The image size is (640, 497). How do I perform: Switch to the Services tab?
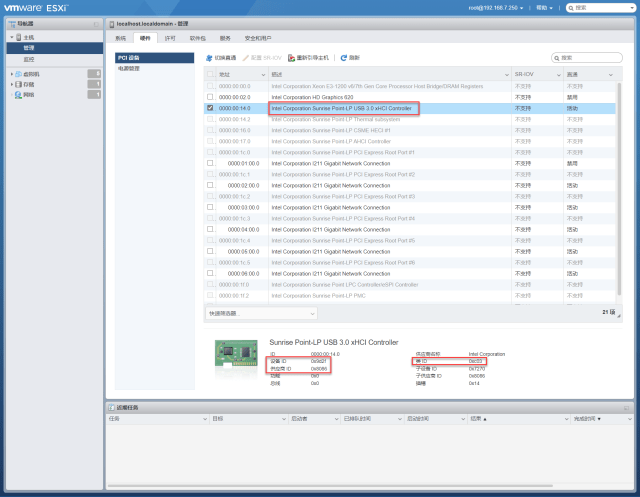(x=225, y=38)
